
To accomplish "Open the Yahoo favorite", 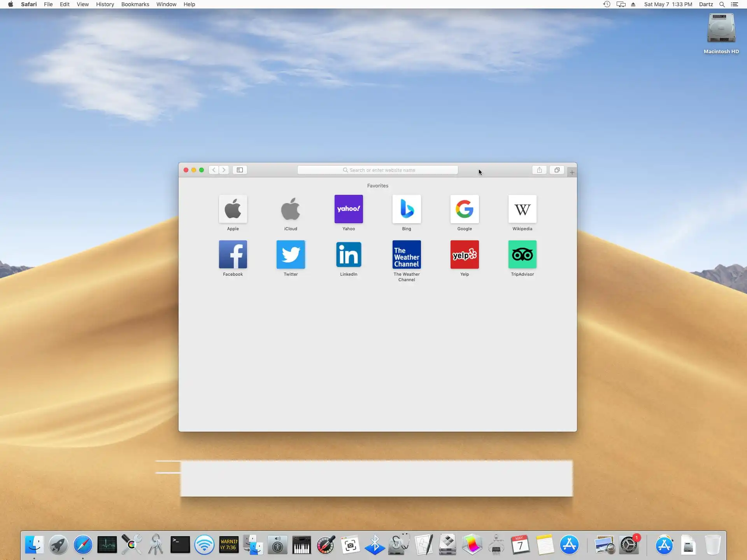I will tap(349, 209).
